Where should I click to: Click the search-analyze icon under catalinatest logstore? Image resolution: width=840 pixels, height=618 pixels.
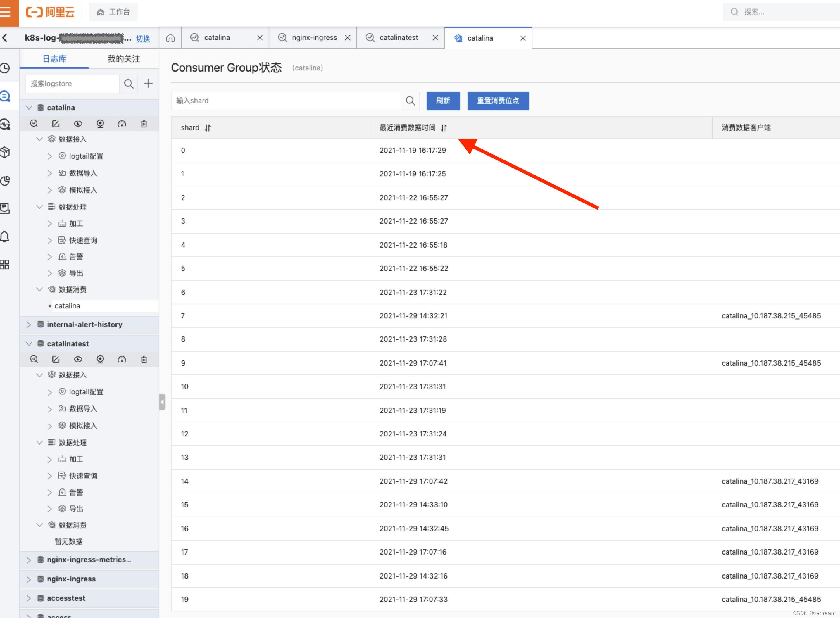(34, 359)
